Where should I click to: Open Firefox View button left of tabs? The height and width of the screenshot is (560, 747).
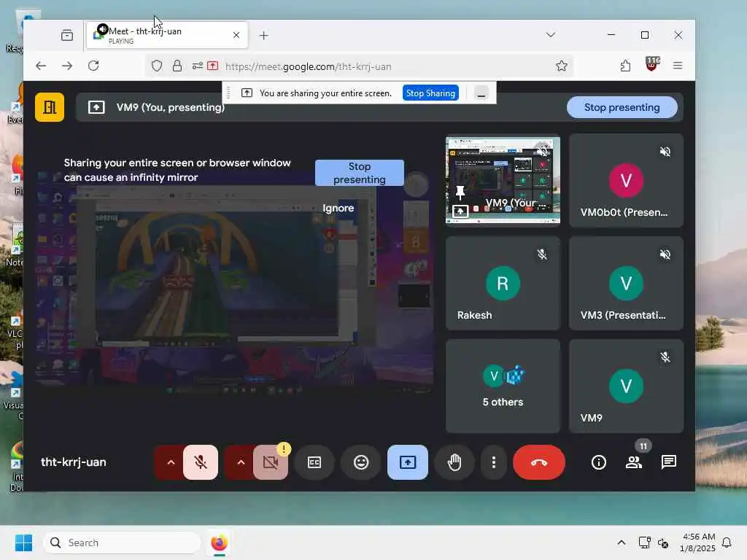pos(67,35)
